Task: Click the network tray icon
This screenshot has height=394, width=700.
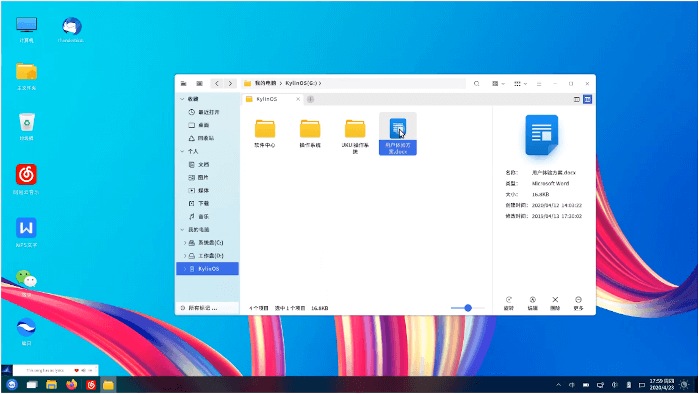Action: coord(600,385)
